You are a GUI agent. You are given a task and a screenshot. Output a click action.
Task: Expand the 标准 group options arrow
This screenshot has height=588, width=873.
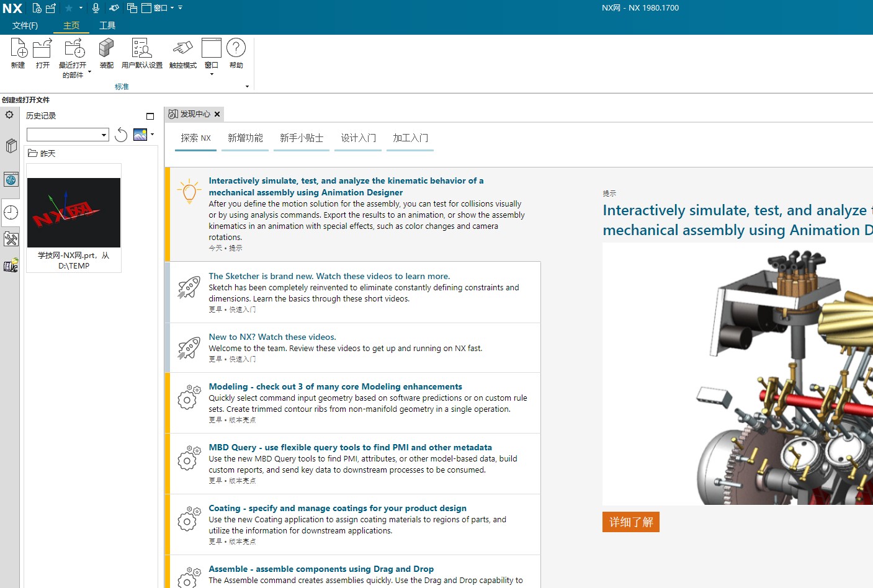247,87
